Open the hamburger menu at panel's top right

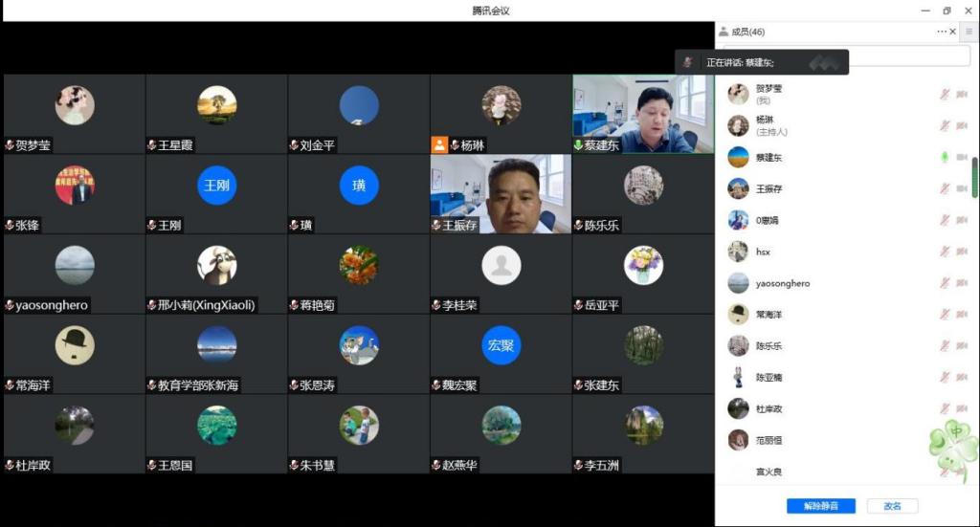[969, 32]
